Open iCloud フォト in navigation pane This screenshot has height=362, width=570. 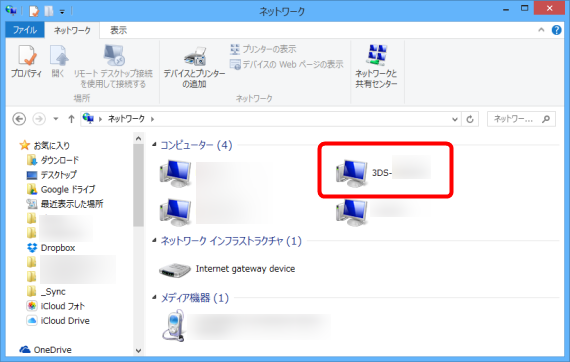[56, 306]
